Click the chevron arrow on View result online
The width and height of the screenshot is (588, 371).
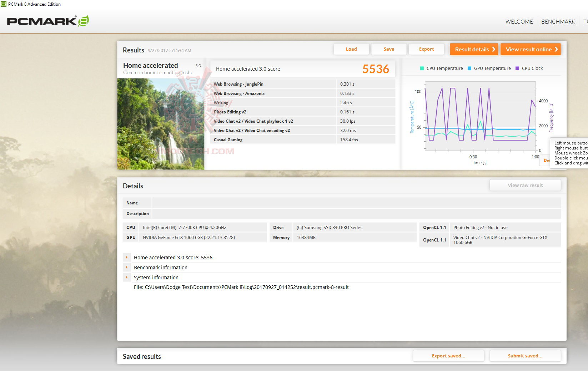pos(556,49)
